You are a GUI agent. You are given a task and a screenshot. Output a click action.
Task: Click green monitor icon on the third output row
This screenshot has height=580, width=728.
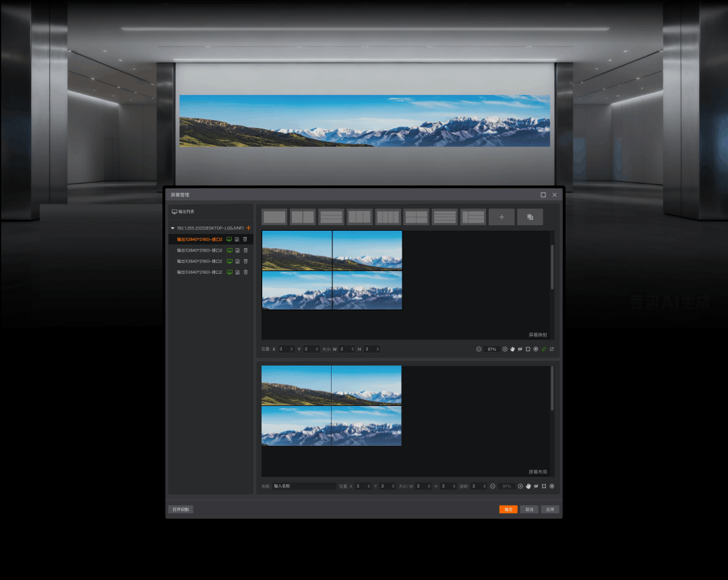[x=229, y=262]
